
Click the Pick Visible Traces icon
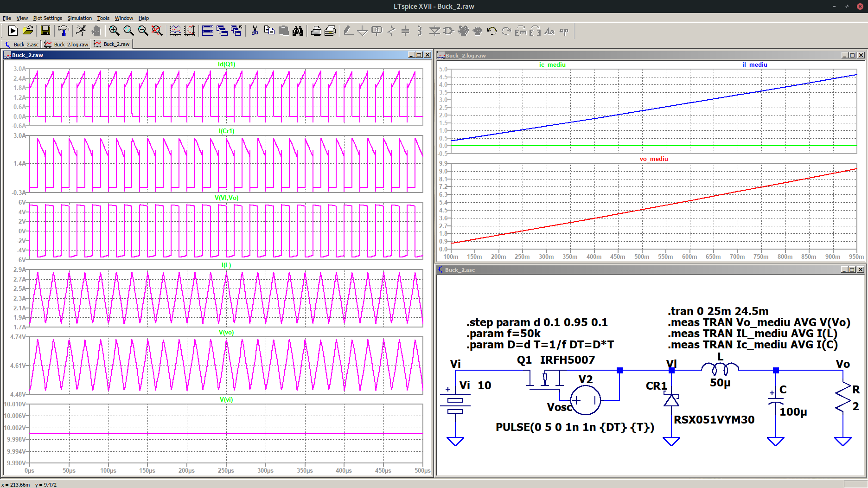(190, 31)
